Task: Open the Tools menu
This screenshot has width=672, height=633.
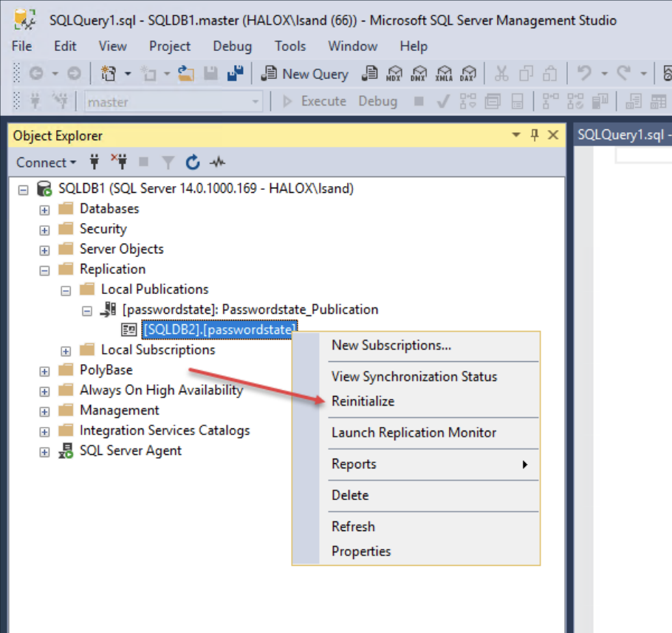Action: 290,46
